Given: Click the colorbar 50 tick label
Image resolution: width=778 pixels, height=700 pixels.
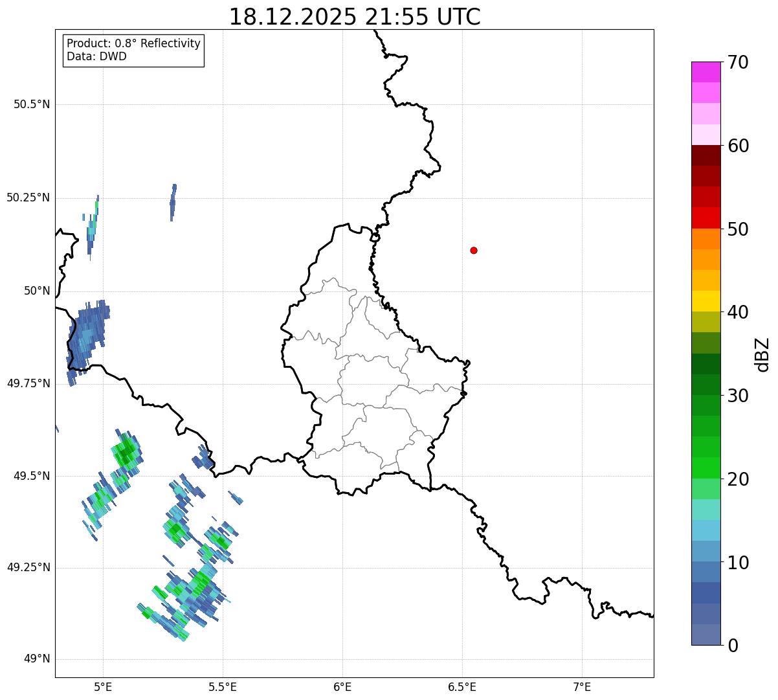Looking at the screenshot, I should pyautogui.click(x=738, y=229).
